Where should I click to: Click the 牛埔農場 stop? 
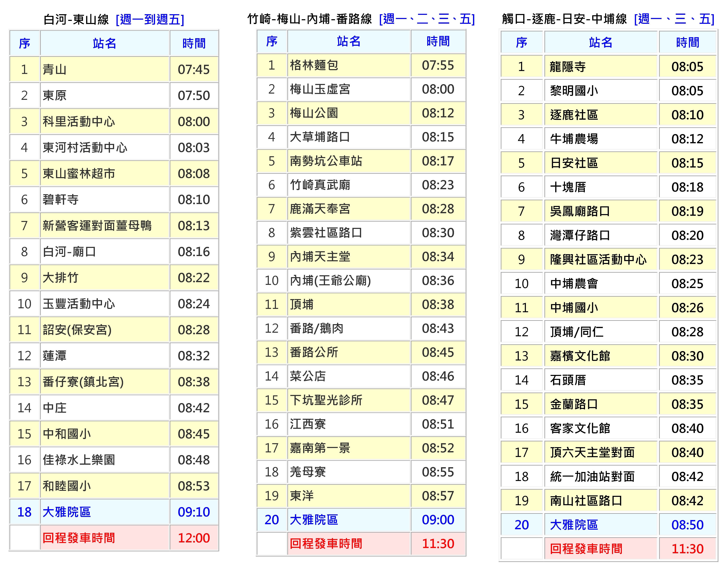coord(574,139)
